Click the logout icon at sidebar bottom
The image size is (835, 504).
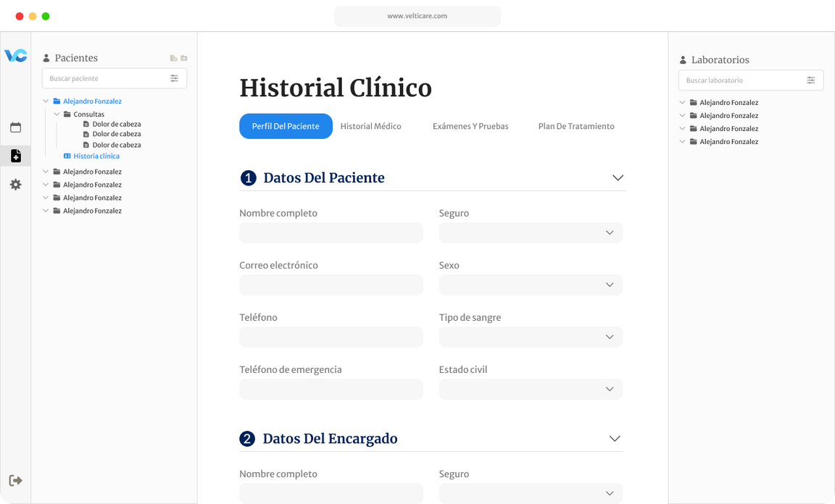(15, 480)
